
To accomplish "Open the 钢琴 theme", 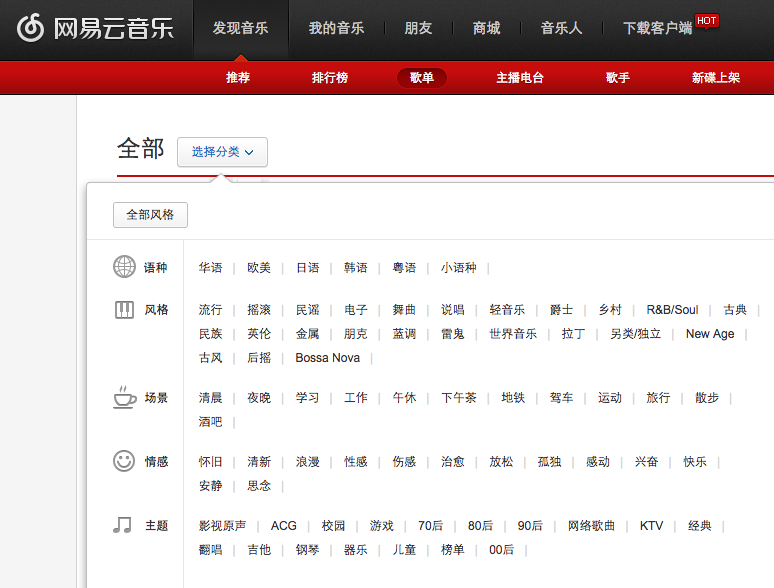I will pyautogui.click(x=308, y=550).
